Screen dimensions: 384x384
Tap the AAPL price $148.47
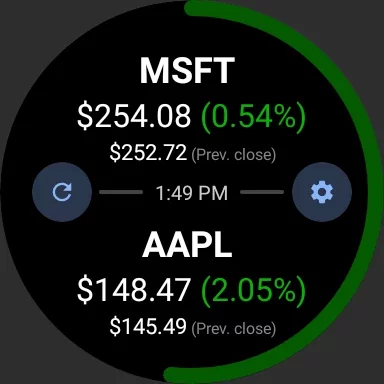point(134,289)
